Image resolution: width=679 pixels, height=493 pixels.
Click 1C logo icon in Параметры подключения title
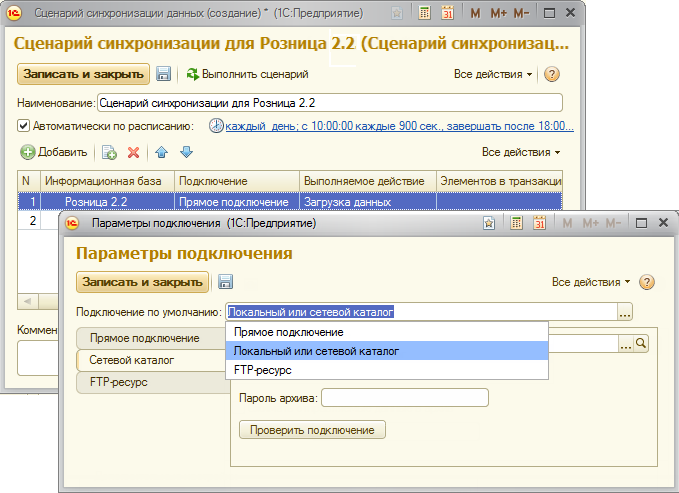[72, 223]
